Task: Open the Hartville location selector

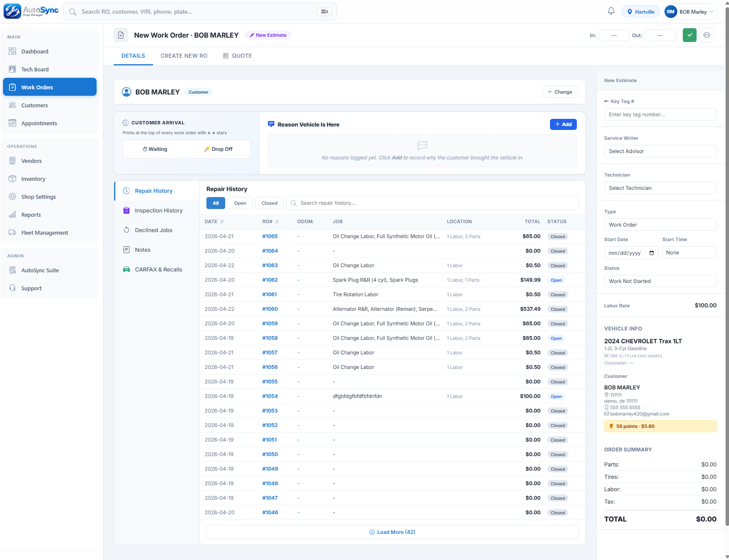Action: coord(641,12)
